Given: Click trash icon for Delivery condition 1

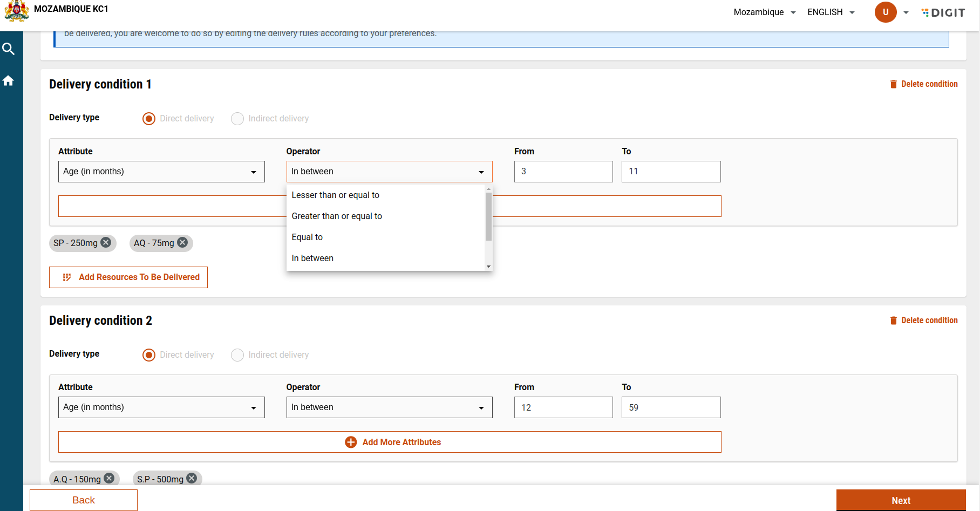Looking at the screenshot, I should pyautogui.click(x=893, y=84).
